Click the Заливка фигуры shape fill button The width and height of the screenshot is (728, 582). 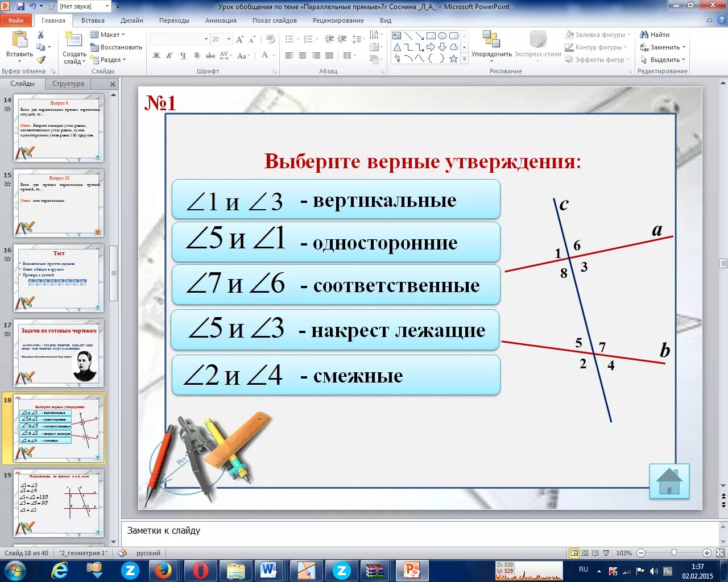(x=598, y=35)
